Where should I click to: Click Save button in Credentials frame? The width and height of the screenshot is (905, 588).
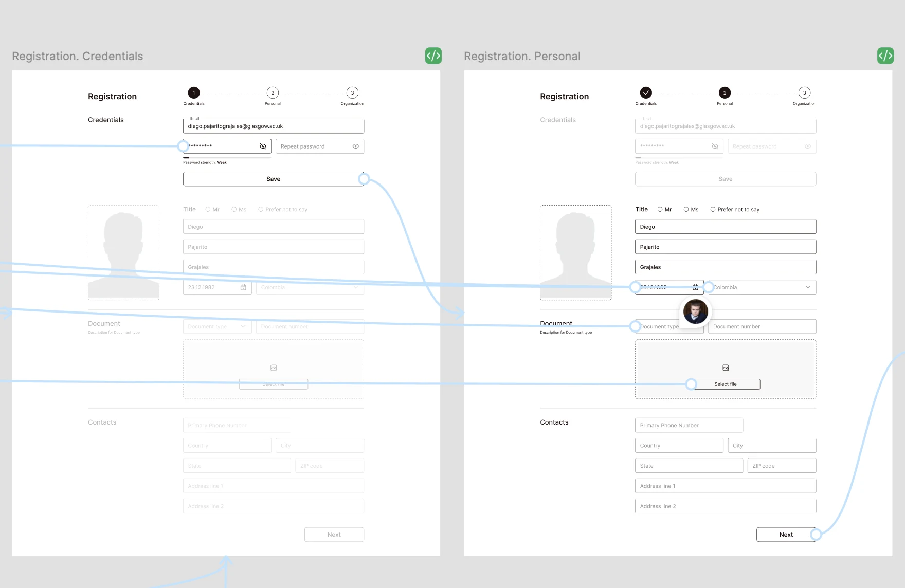tap(274, 179)
